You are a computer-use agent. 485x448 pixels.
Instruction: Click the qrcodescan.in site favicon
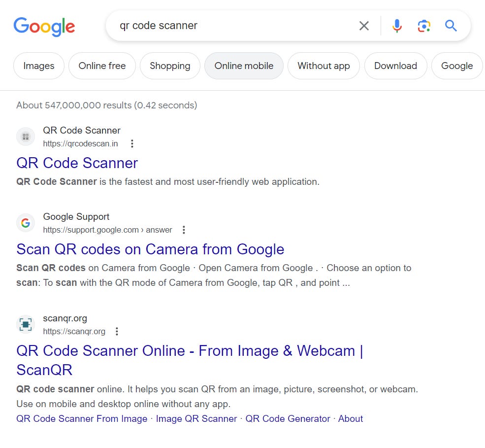25,136
